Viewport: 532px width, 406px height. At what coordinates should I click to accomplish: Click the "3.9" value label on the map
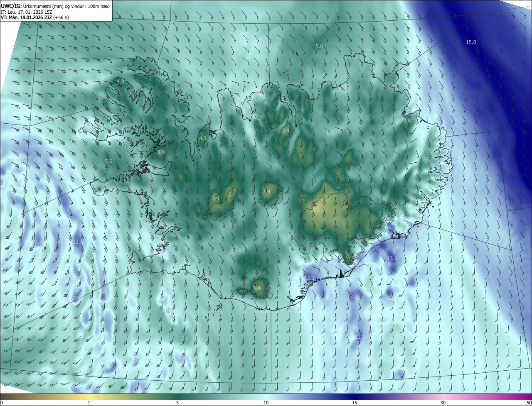tap(161, 152)
